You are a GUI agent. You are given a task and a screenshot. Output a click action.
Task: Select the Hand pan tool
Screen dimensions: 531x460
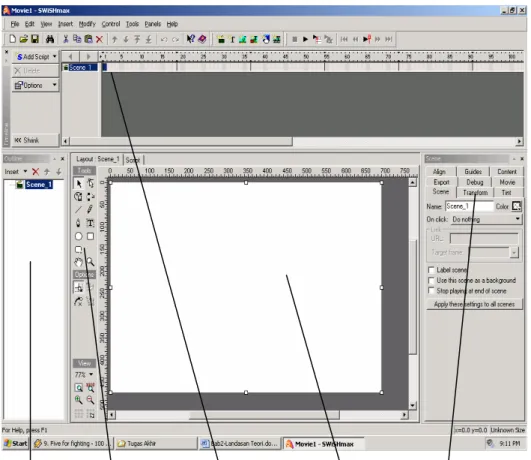tap(78, 262)
